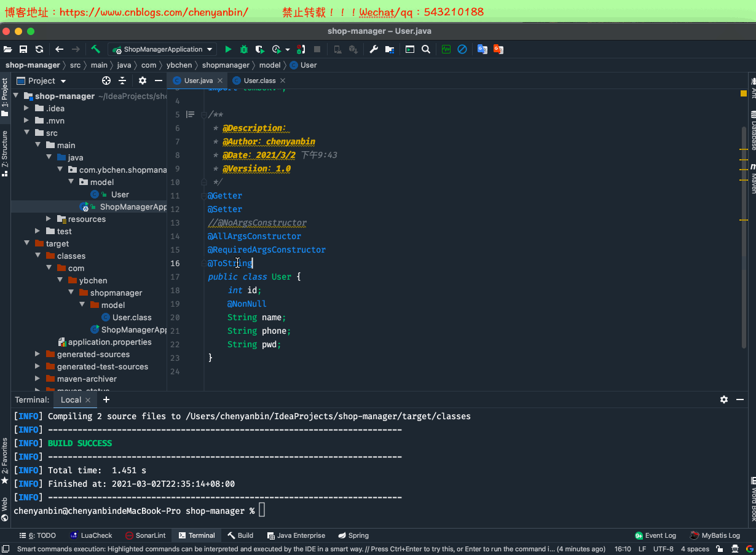This screenshot has width=756, height=555.
Task: Open the TODO tool window
Action: point(37,535)
